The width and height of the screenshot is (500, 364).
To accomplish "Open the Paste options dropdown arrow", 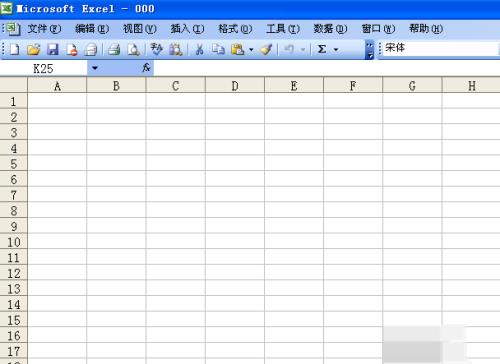I will click(x=251, y=50).
